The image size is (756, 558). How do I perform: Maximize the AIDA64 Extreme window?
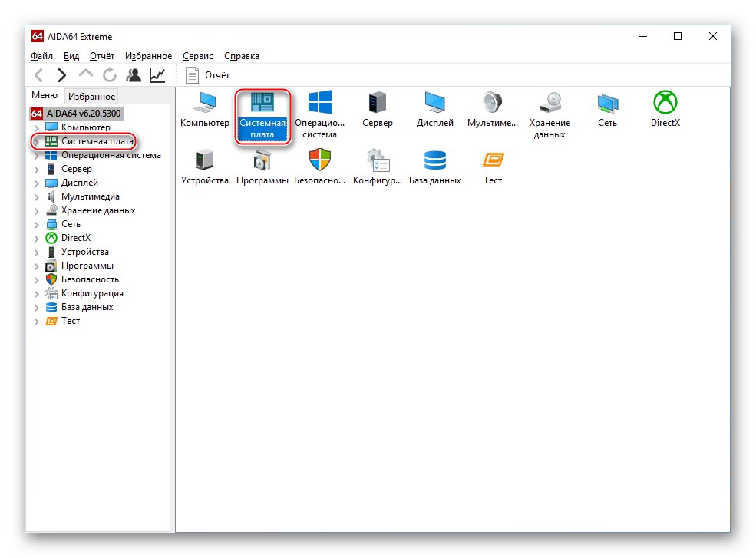coord(678,36)
